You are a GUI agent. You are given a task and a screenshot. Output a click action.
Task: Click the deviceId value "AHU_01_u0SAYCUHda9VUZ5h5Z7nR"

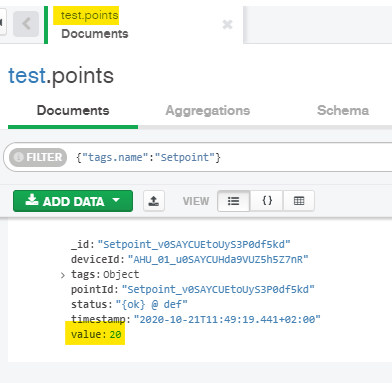(218, 259)
